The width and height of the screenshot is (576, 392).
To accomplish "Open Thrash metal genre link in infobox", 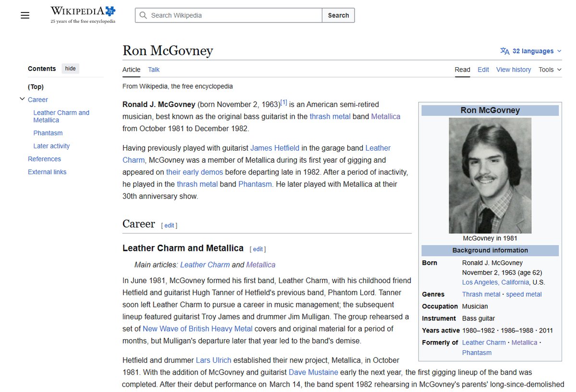I will (x=481, y=295).
